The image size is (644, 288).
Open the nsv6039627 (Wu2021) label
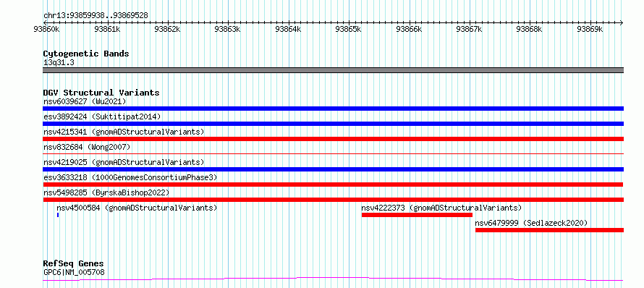pyautogui.click(x=85, y=101)
